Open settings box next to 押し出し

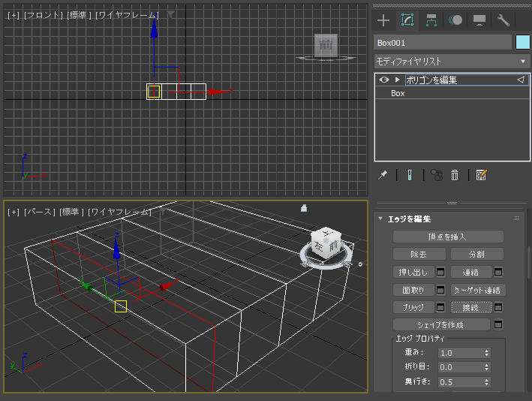coord(440,272)
